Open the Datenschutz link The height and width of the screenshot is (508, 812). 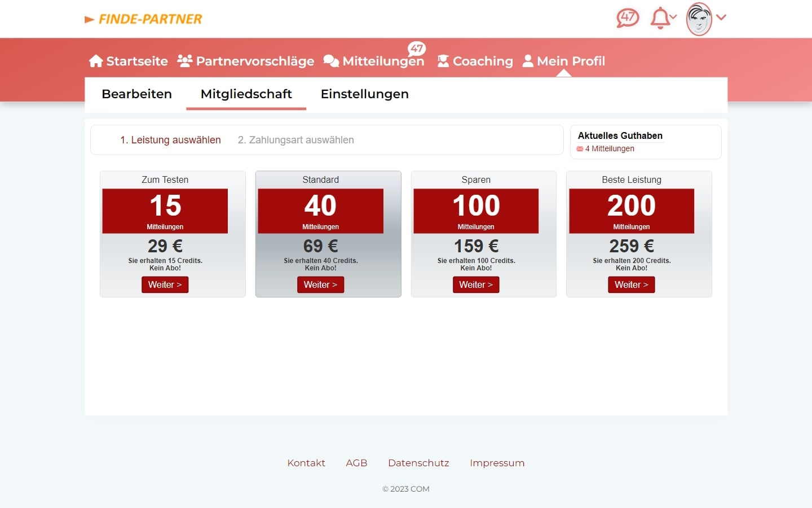(x=418, y=462)
